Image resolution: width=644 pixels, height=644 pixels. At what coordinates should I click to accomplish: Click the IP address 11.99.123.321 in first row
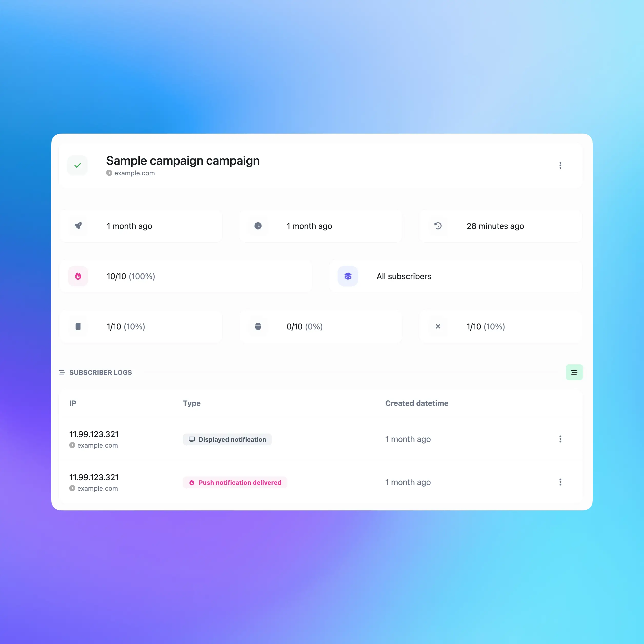pos(94,435)
